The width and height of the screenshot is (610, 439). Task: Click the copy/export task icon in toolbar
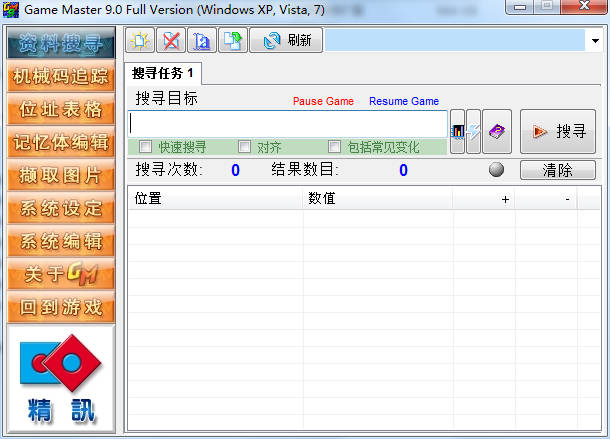[x=232, y=41]
